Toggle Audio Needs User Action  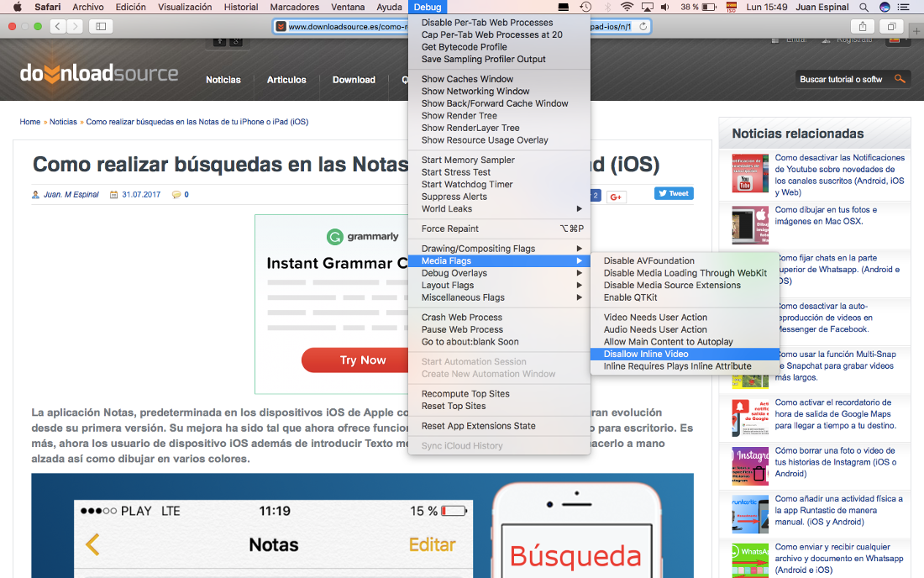(x=684, y=329)
